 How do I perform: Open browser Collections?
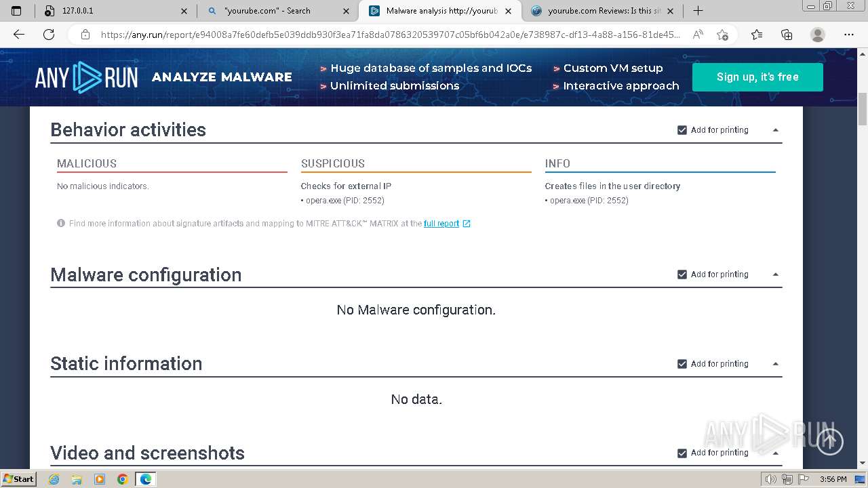(787, 35)
